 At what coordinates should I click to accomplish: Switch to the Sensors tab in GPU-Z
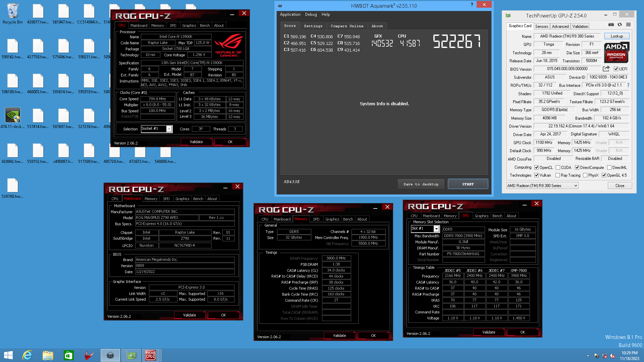[x=542, y=26]
